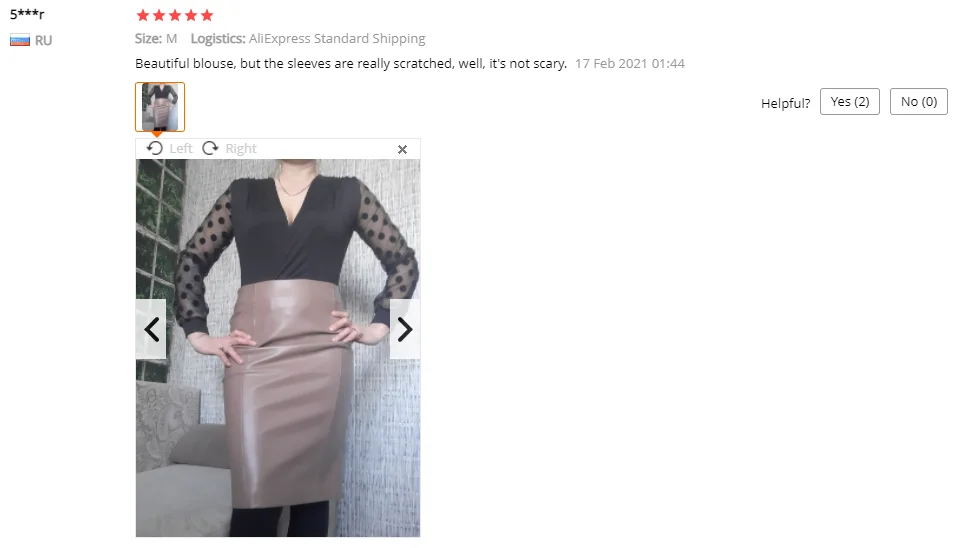Click the reviewer name 5***r

[27, 14]
